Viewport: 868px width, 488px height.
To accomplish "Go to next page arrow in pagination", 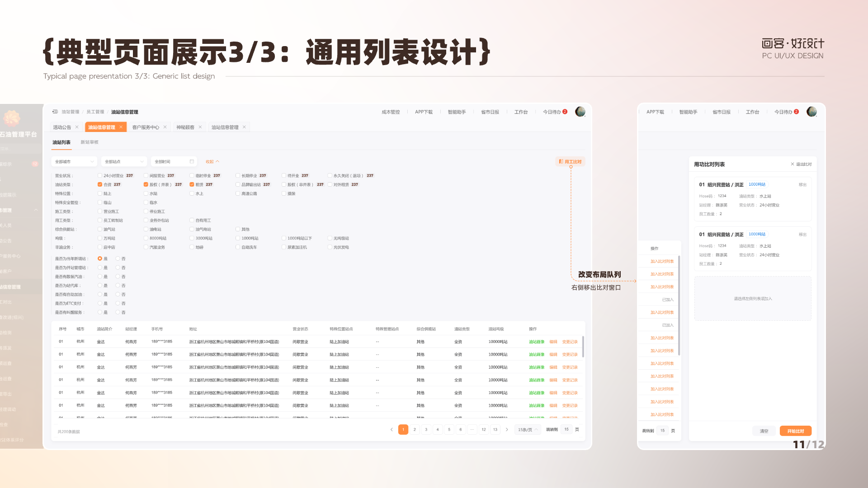I will click(x=507, y=430).
